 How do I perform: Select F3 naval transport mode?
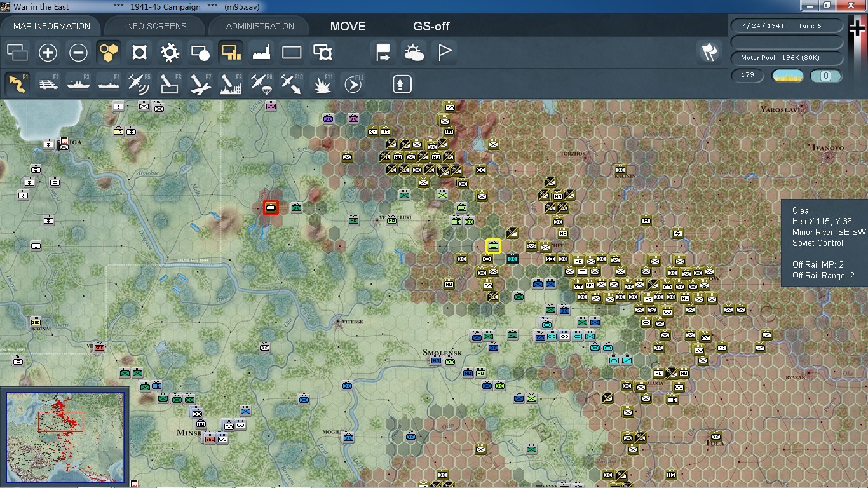pyautogui.click(x=78, y=83)
